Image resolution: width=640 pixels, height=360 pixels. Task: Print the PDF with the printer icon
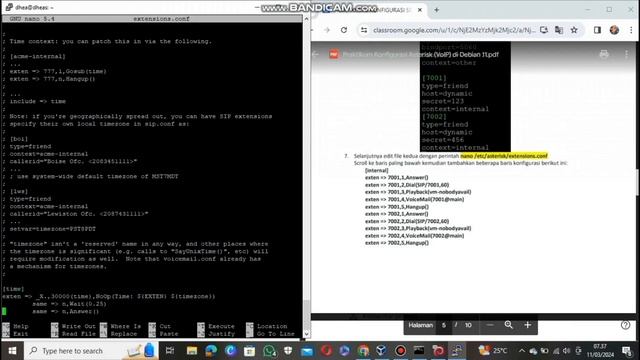[x=604, y=54]
